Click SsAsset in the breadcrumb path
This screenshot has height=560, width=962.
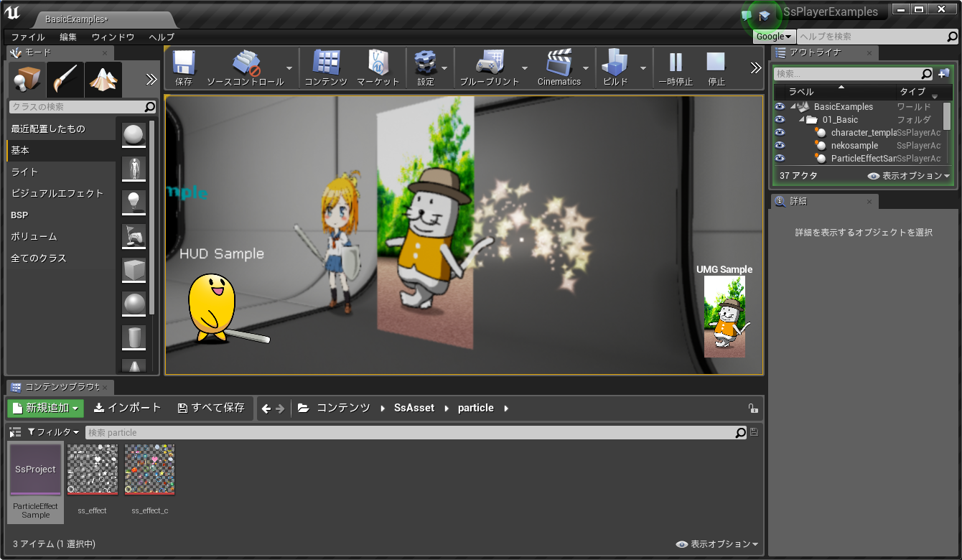point(414,408)
